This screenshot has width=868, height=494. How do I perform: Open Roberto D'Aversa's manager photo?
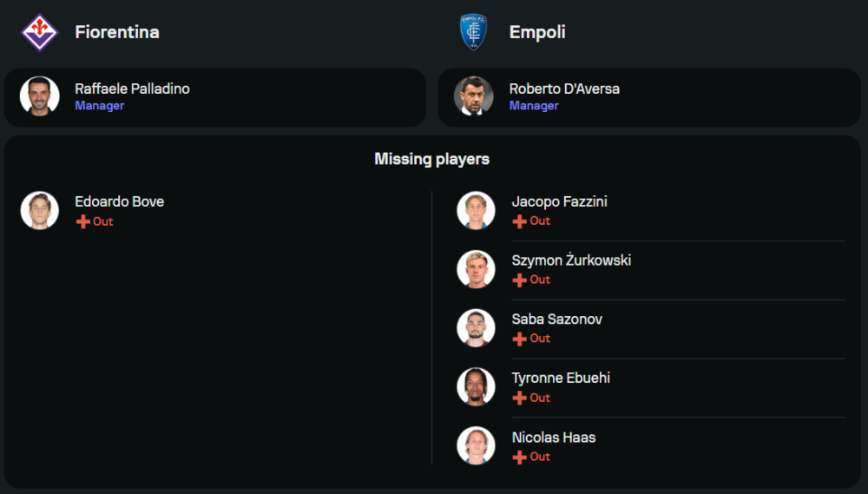coord(474,96)
